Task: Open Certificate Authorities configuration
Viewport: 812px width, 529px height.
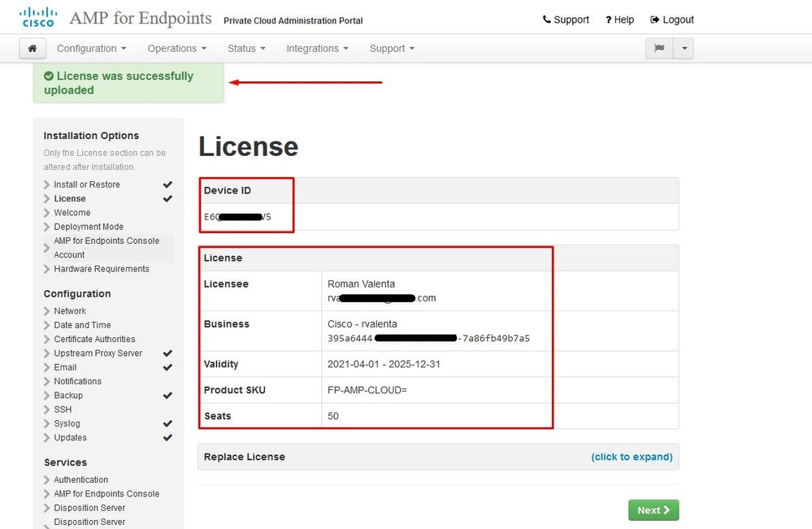Action: coord(94,339)
